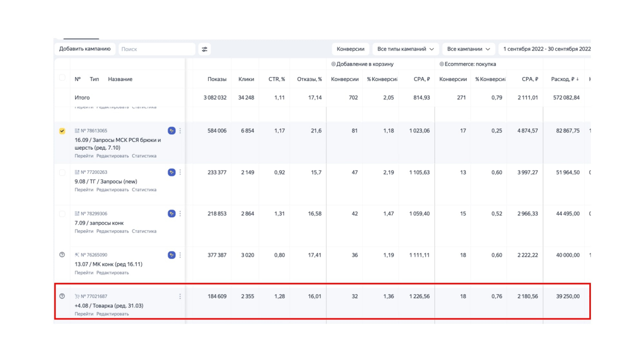Click the 'Показы' column header
The height and width of the screenshot is (362, 644).
(217, 79)
